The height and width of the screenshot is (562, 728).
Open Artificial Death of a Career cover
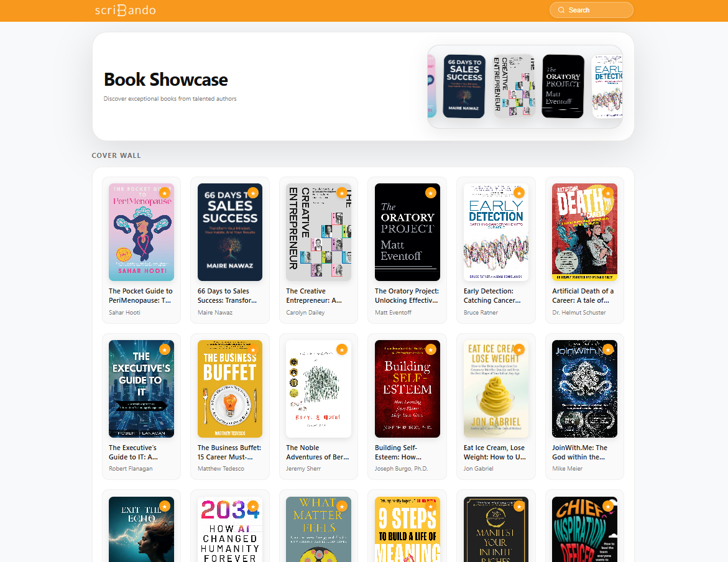(x=584, y=233)
